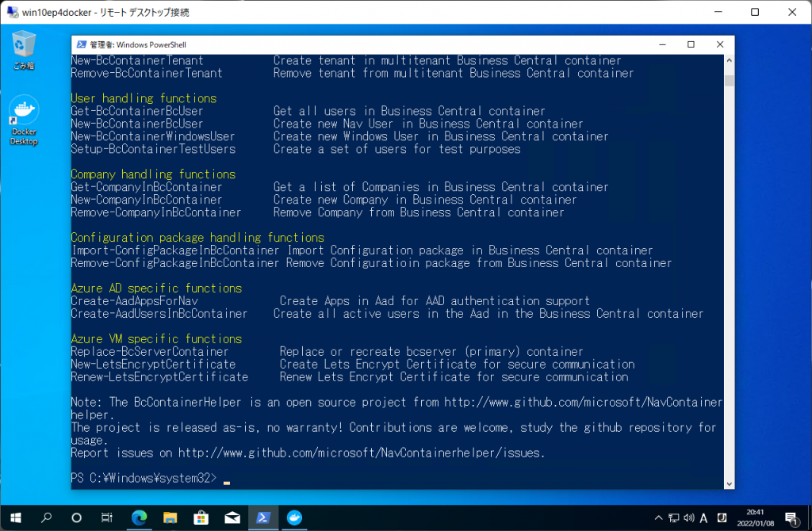Click 'Create-AadUsersInBcContainer' text
812x531 pixels.
point(159,314)
